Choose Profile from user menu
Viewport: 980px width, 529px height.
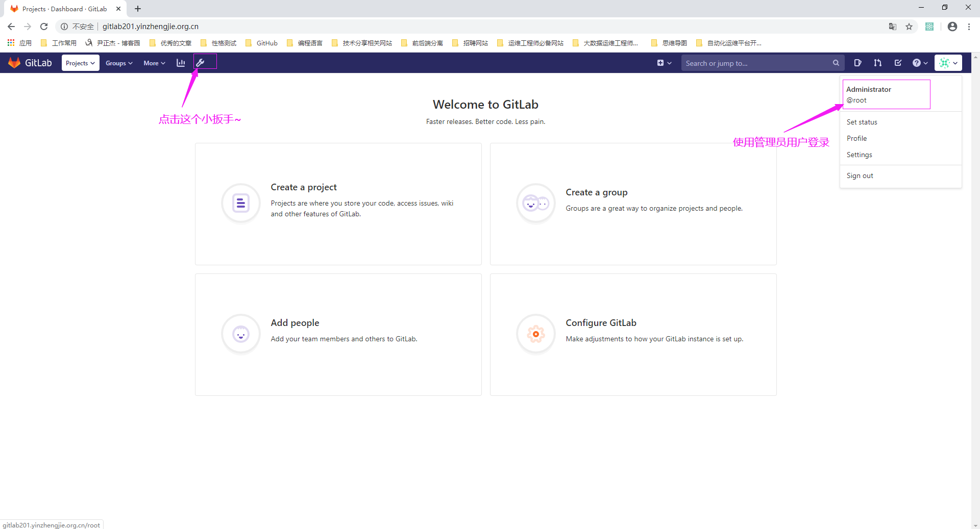click(856, 138)
